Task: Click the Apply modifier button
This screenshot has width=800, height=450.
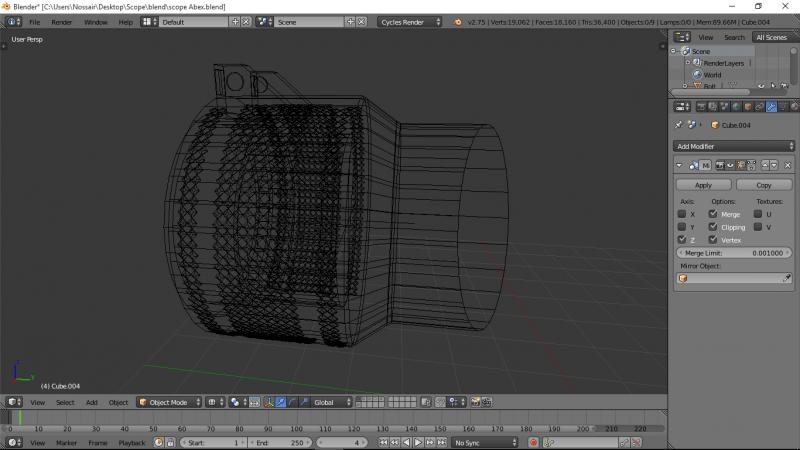Action: [x=703, y=185]
